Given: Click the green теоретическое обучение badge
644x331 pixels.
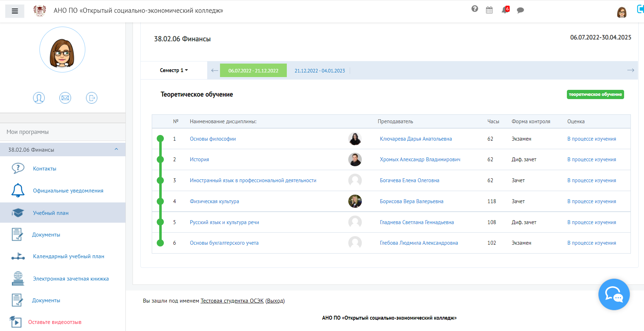Looking at the screenshot, I should coord(595,94).
